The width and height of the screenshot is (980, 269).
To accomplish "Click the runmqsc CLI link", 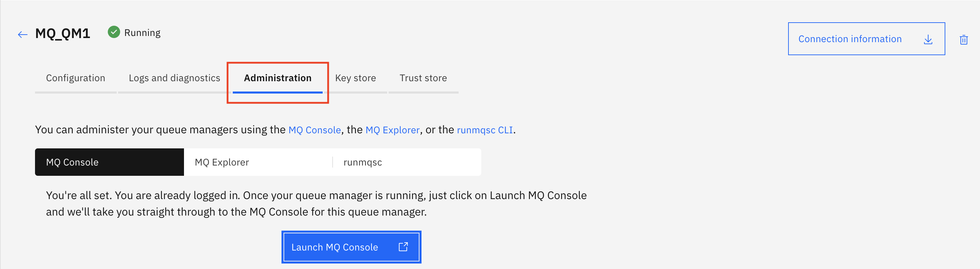I will pyautogui.click(x=485, y=130).
